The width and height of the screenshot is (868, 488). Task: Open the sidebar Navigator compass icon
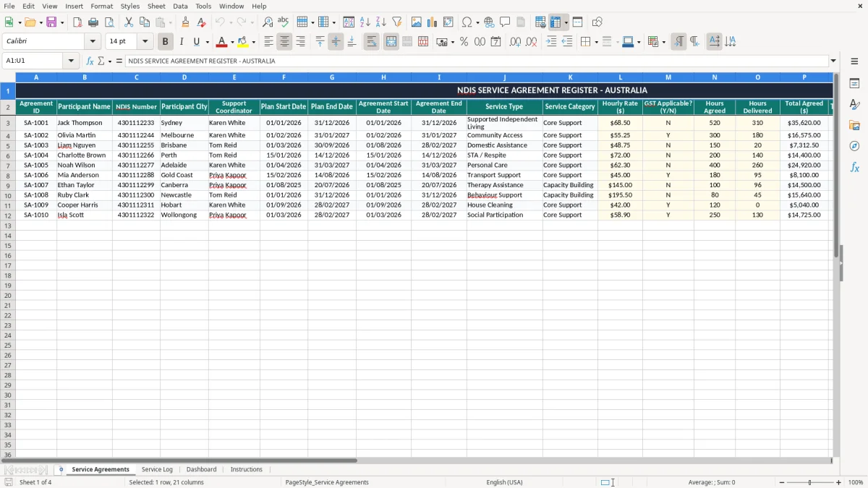click(854, 147)
